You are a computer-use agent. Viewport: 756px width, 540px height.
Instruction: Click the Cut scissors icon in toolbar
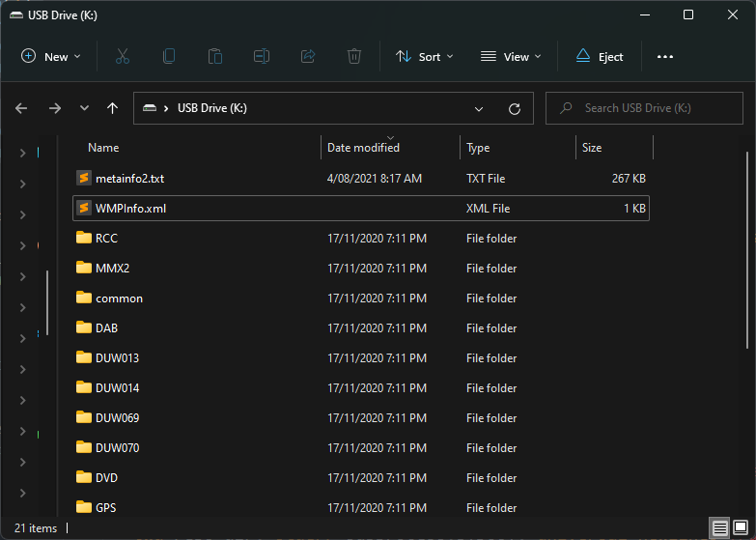click(x=122, y=56)
